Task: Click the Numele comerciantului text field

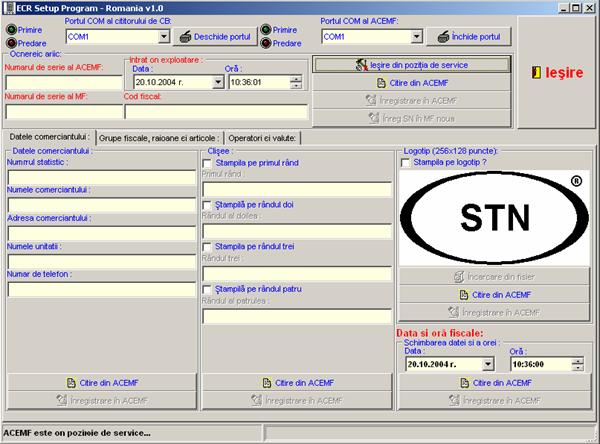Action: 101,205
